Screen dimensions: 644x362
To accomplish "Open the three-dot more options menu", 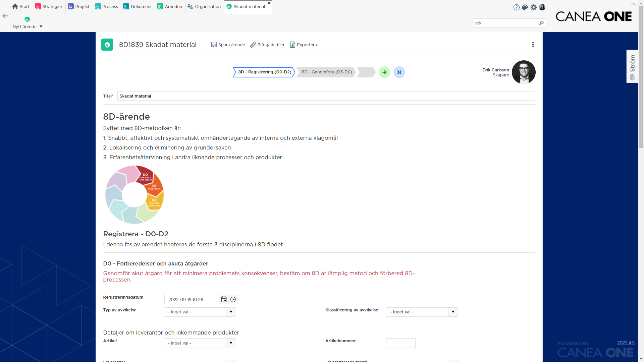I will 533,45.
